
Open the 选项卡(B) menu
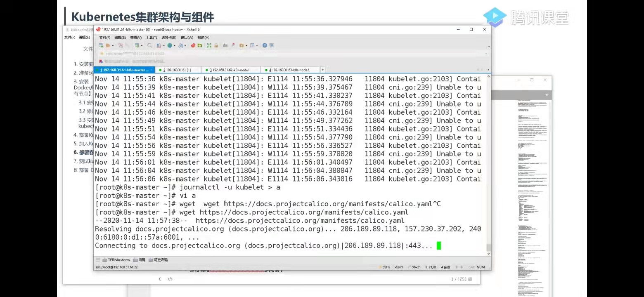[x=168, y=38]
